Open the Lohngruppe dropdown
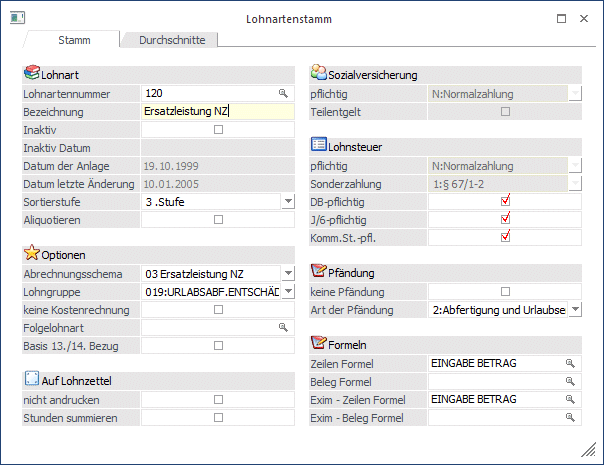 pyautogui.click(x=288, y=291)
